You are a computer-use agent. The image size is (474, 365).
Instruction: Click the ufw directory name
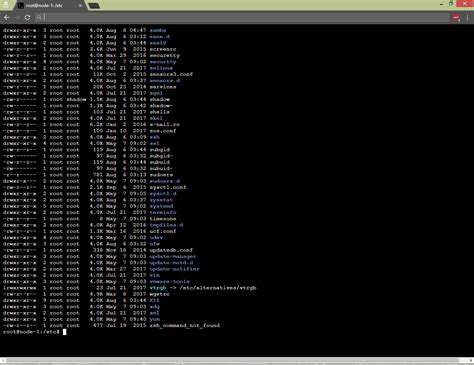(x=154, y=244)
